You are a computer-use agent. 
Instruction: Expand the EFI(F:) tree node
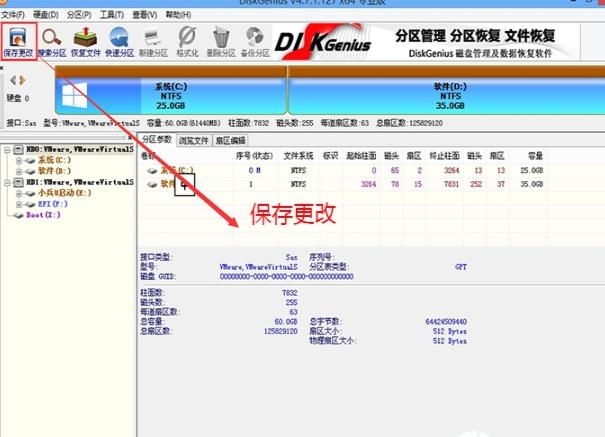(x=19, y=204)
